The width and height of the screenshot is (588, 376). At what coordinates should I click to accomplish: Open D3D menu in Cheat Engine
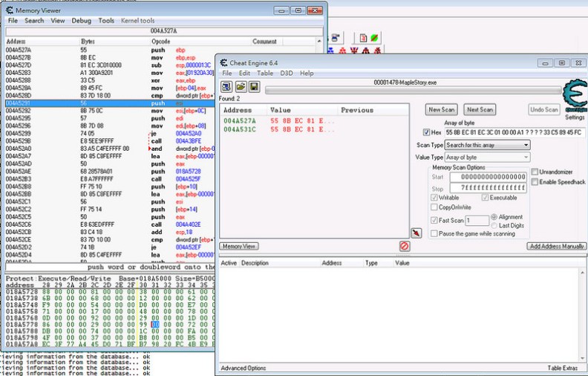[287, 73]
